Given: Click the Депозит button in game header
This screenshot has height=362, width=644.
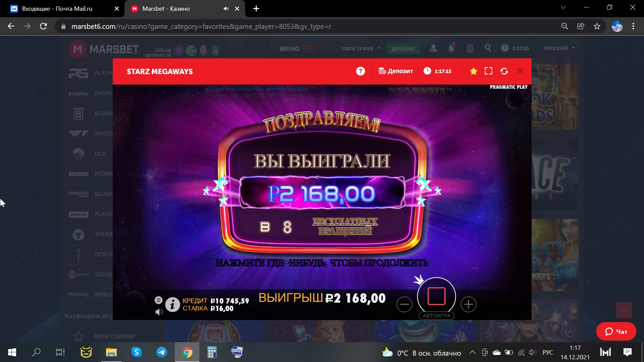Looking at the screenshot, I should [x=396, y=71].
